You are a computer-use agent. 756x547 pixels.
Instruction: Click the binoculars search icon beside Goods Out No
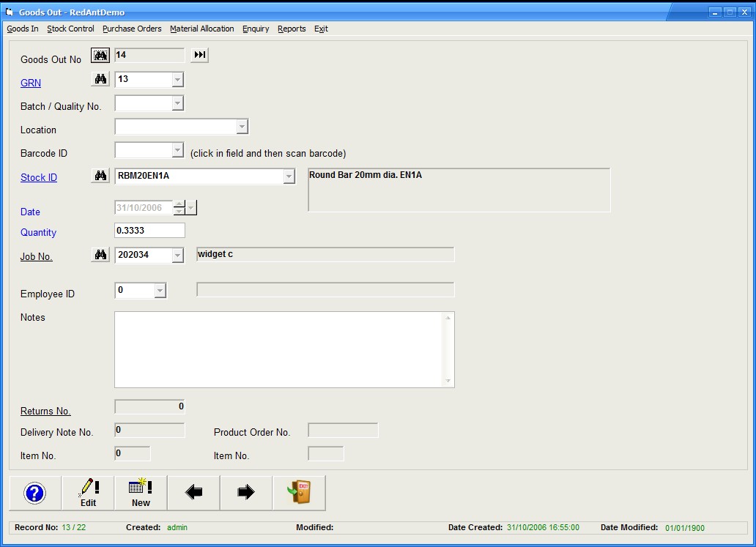100,56
